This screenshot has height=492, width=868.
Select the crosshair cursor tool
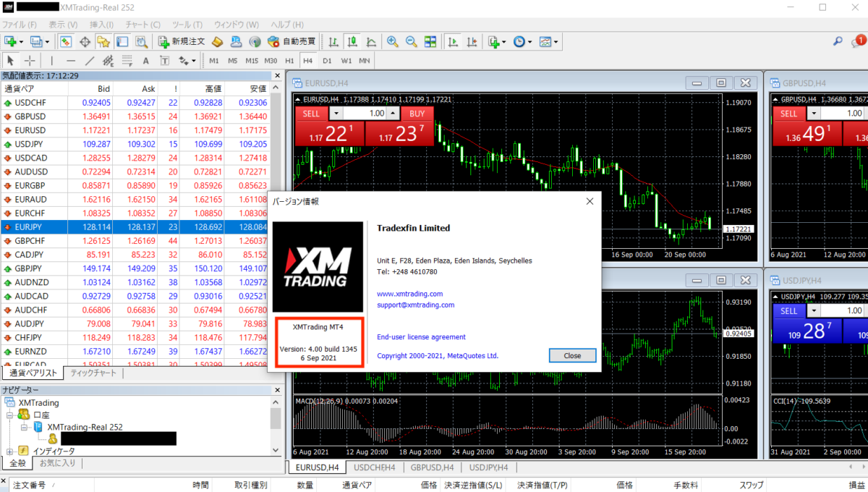point(30,61)
